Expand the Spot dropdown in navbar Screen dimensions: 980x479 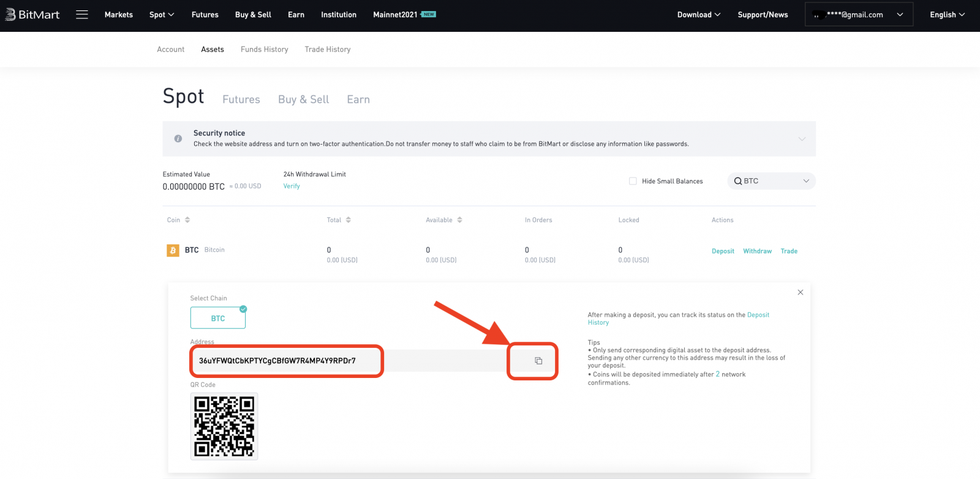162,15
